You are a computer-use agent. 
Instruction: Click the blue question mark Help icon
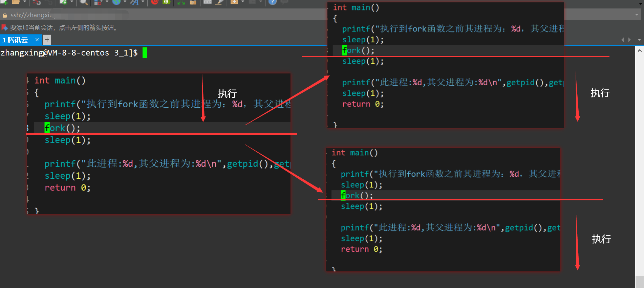(x=273, y=2)
